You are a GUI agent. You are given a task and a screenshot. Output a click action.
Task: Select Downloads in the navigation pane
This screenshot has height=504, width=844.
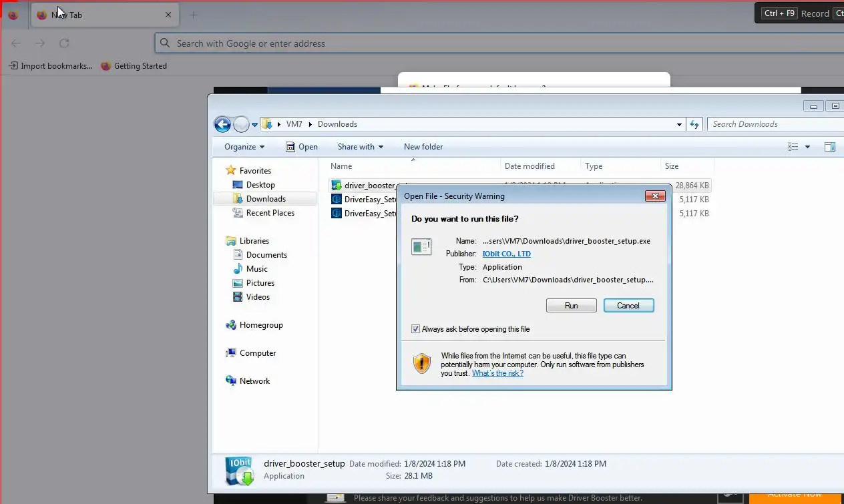tap(266, 199)
